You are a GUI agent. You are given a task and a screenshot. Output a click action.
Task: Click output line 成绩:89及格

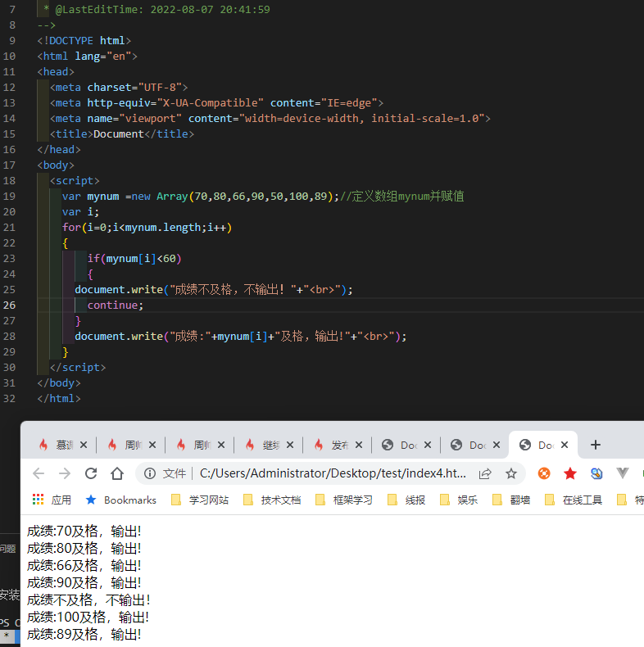click(84, 634)
